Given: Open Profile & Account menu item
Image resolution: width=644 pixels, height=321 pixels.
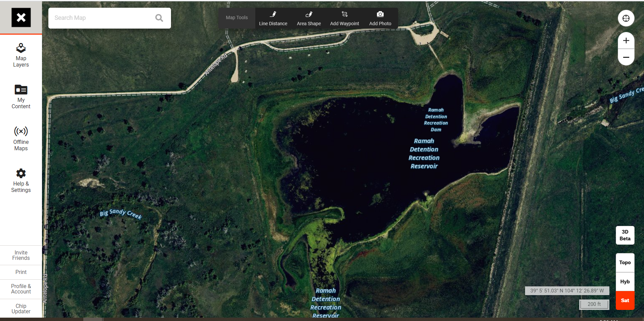Looking at the screenshot, I should (21, 289).
